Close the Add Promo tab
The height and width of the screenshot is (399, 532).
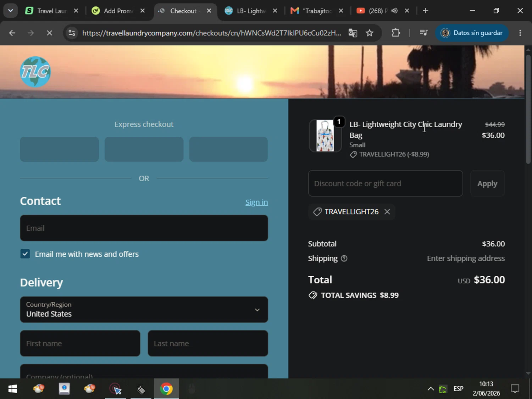(143, 11)
